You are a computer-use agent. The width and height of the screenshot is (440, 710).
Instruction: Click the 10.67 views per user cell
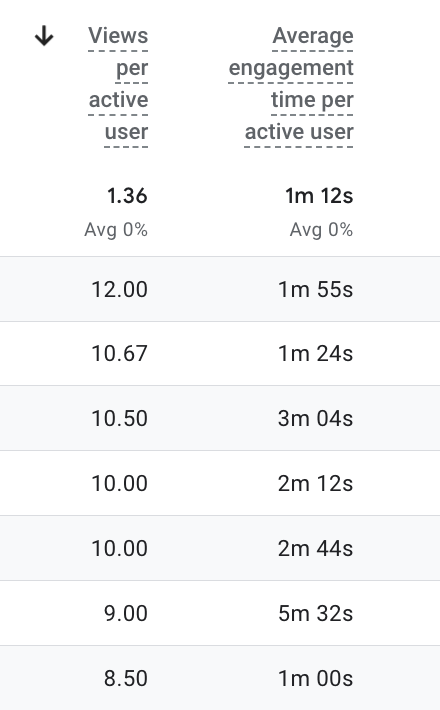[120, 354]
